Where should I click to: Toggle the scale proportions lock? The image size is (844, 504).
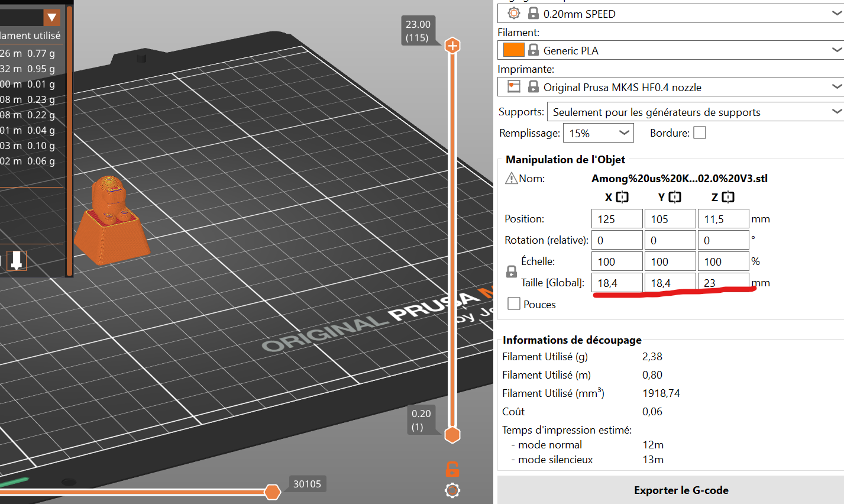pyautogui.click(x=512, y=272)
